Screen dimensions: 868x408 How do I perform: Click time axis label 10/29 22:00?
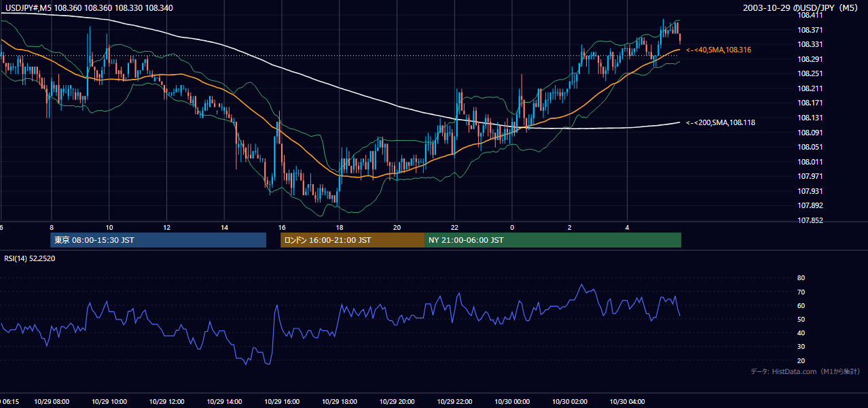(x=455, y=402)
